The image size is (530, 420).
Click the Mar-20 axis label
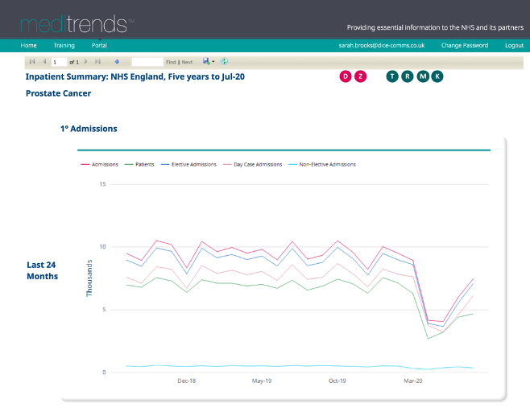tap(413, 381)
